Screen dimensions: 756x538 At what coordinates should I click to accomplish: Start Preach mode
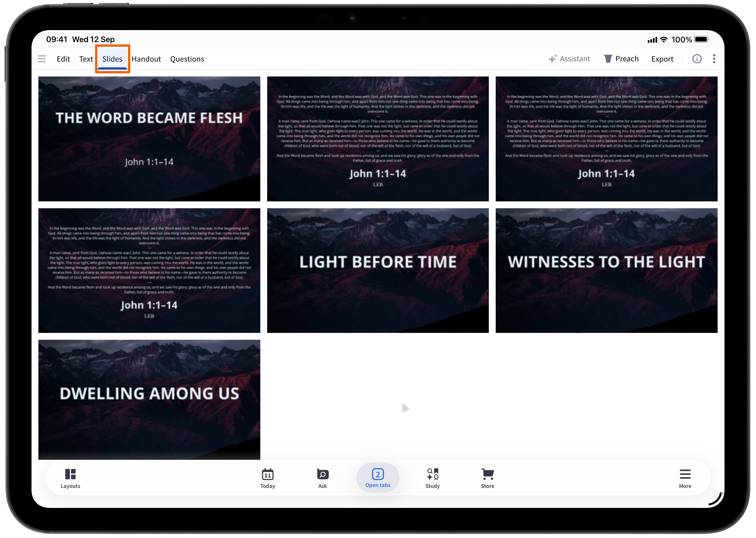[x=622, y=59]
